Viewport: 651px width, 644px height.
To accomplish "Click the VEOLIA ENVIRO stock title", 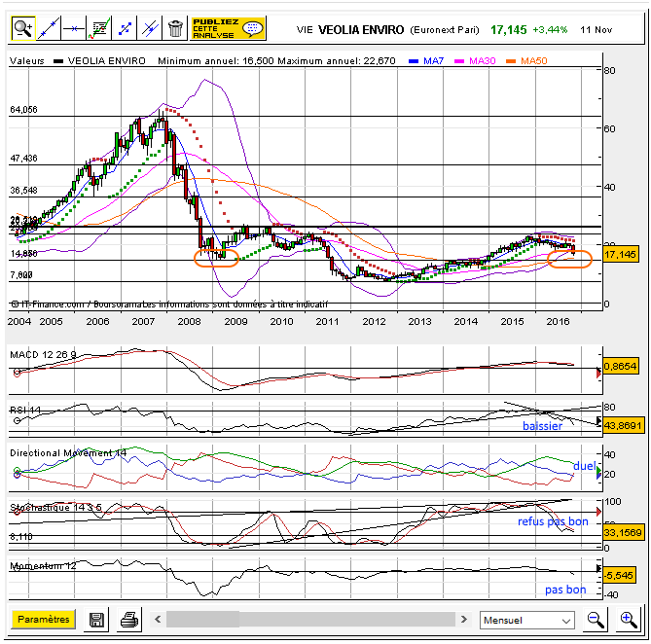I will (361, 30).
